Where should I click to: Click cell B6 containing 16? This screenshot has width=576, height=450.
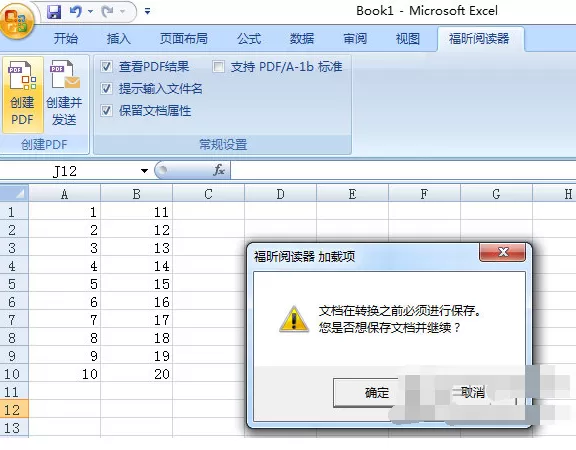(x=136, y=302)
